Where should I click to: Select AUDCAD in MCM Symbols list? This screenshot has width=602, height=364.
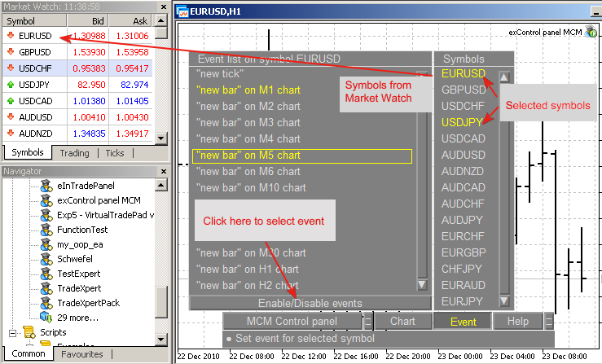pyautogui.click(x=464, y=187)
